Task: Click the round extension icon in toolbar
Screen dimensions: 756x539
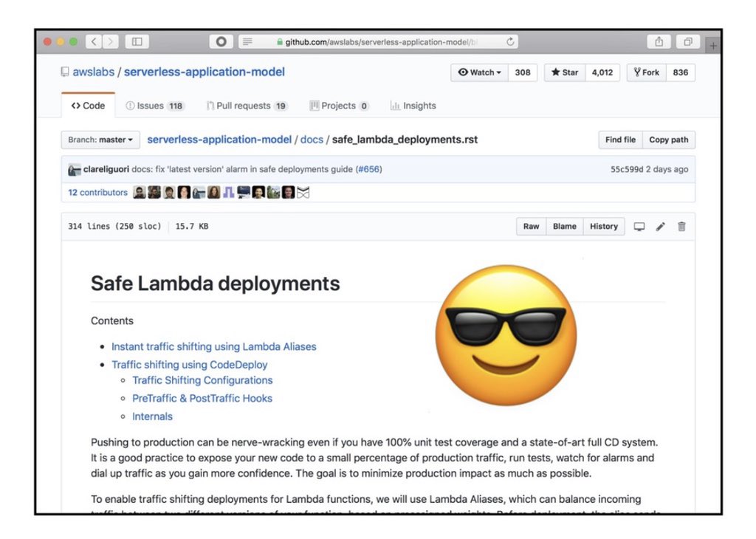Action: pos(221,42)
